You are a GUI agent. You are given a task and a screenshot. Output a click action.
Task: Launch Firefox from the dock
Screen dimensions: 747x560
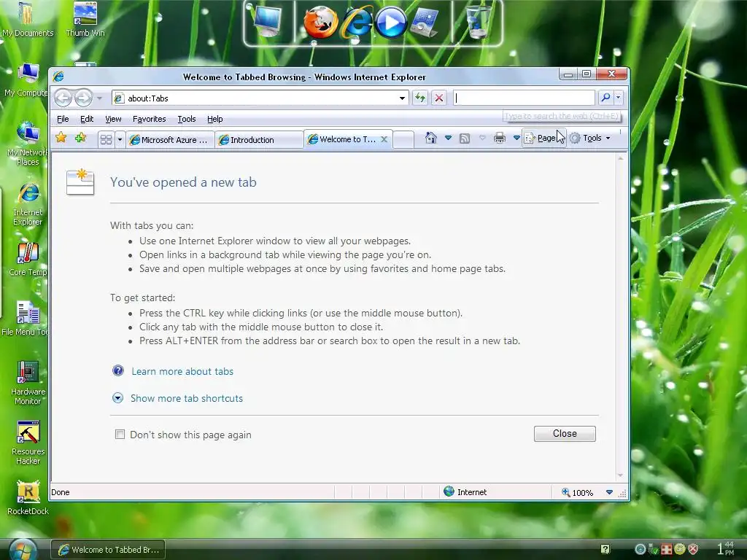click(x=321, y=22)
